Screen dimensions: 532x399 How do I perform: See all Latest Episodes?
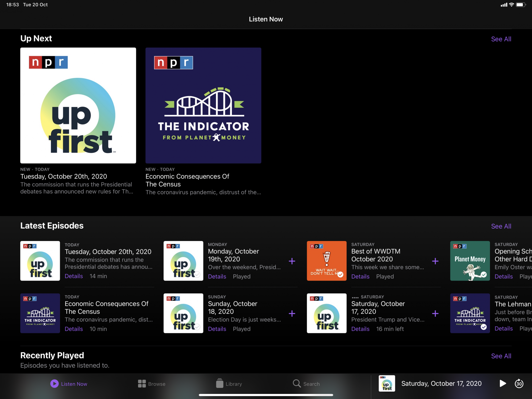[501, 226]
